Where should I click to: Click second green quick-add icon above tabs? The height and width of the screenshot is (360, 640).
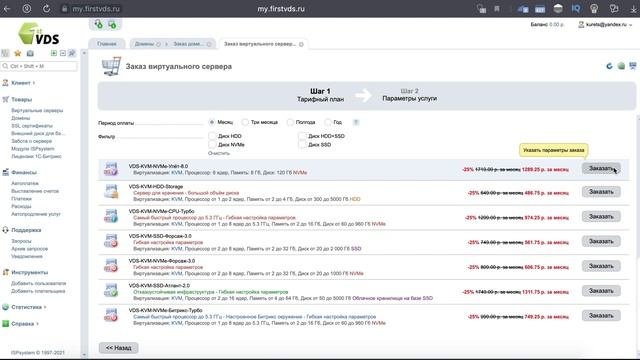coord(112,24)
